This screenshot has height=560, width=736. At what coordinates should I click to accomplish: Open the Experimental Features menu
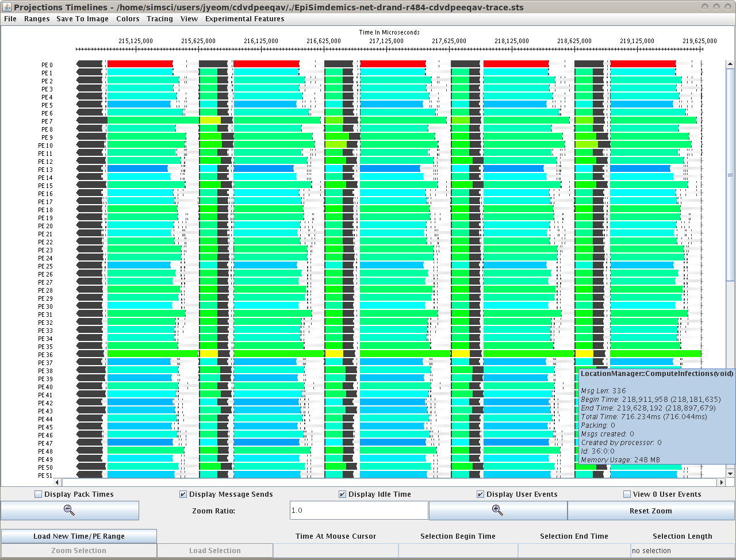(x=244, y=19)
